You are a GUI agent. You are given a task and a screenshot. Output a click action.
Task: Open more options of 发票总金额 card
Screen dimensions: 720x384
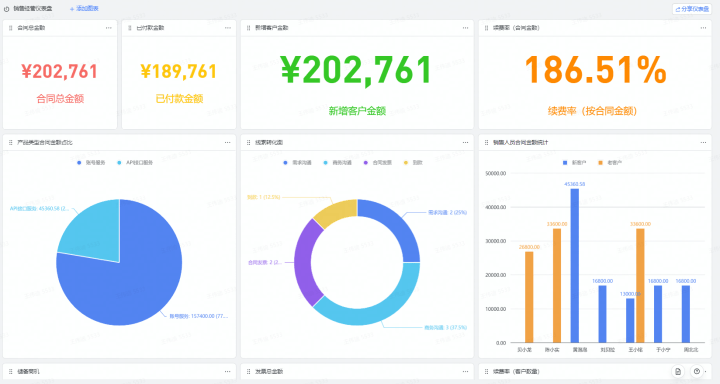465,372
